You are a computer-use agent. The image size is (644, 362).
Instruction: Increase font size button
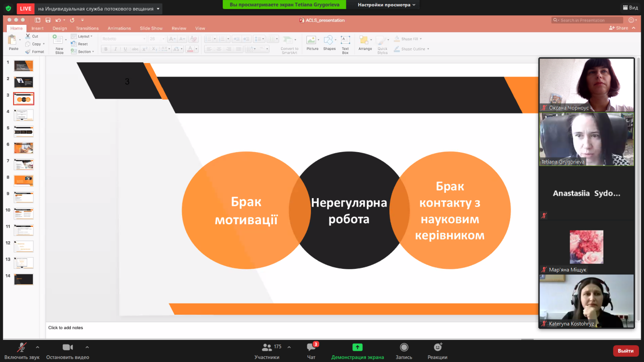point(172,39)
